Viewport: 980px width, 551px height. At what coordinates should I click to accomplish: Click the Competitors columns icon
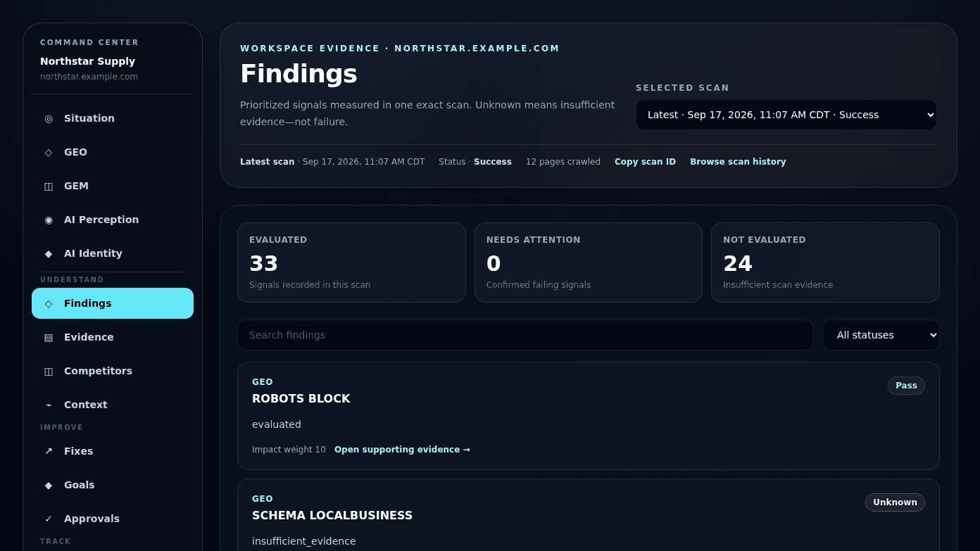point(49,371)
